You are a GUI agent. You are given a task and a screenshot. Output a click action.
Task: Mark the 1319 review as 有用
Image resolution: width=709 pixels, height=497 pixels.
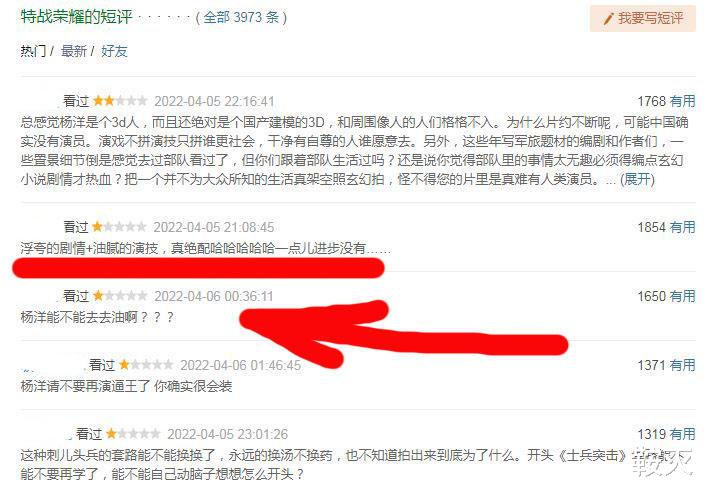(682, 434)
